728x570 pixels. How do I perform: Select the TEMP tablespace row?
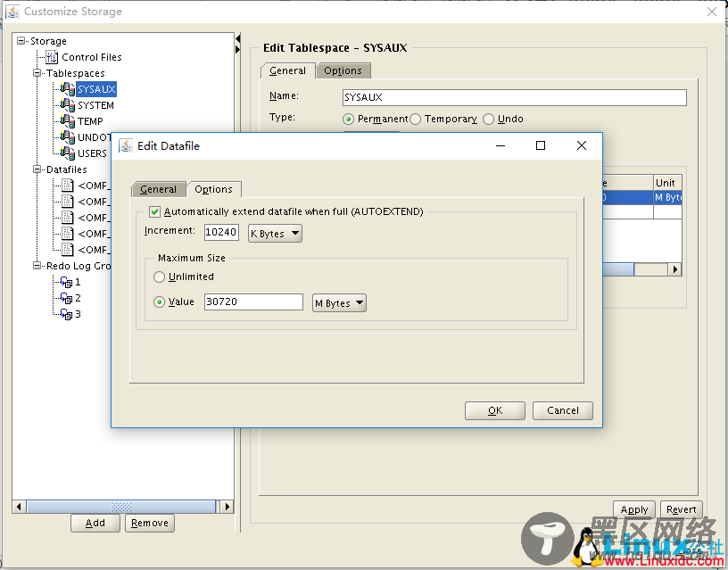click(x=90, y=121)
